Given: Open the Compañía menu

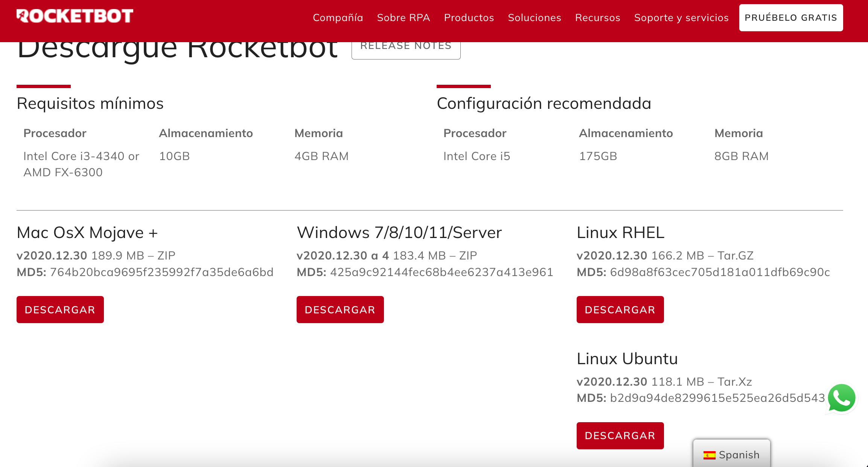Looking at the screenshot, I should (x=338, y=18).
